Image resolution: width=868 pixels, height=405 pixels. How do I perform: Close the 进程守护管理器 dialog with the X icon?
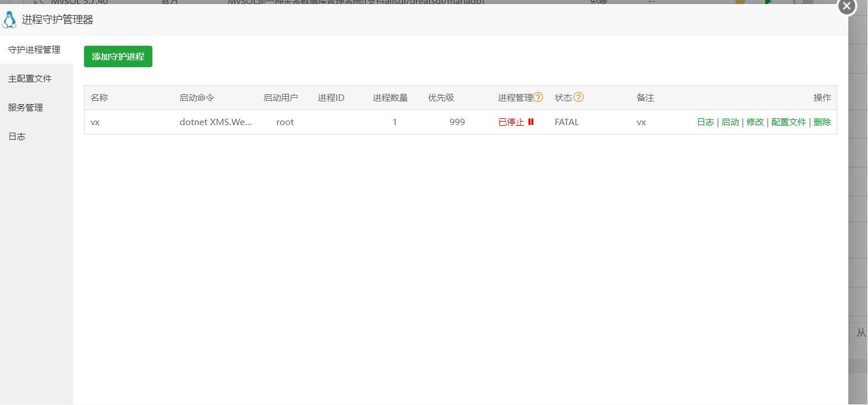pyautogui.click(x=847, y=6)
